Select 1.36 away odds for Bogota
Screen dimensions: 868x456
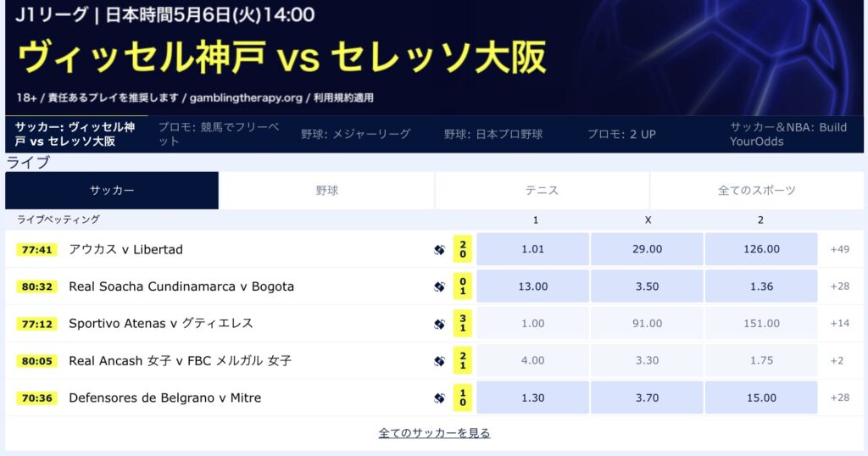(x=761, y=286)
